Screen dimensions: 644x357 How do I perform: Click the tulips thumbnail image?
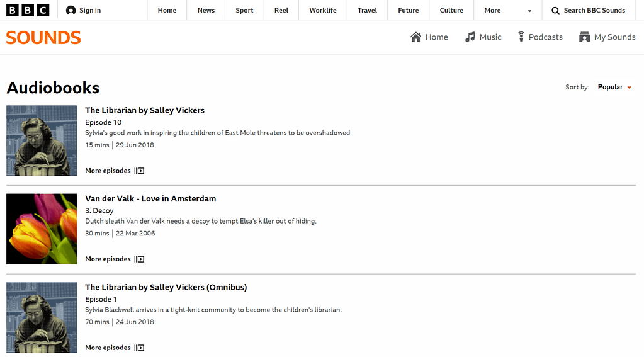coord(42,229)
